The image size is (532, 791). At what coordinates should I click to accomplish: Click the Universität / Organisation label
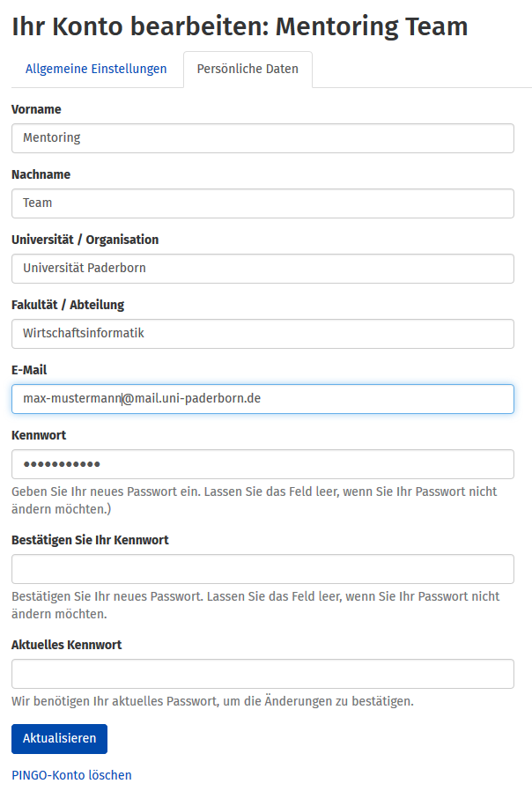pyautogui.click(x=85, y=240)
